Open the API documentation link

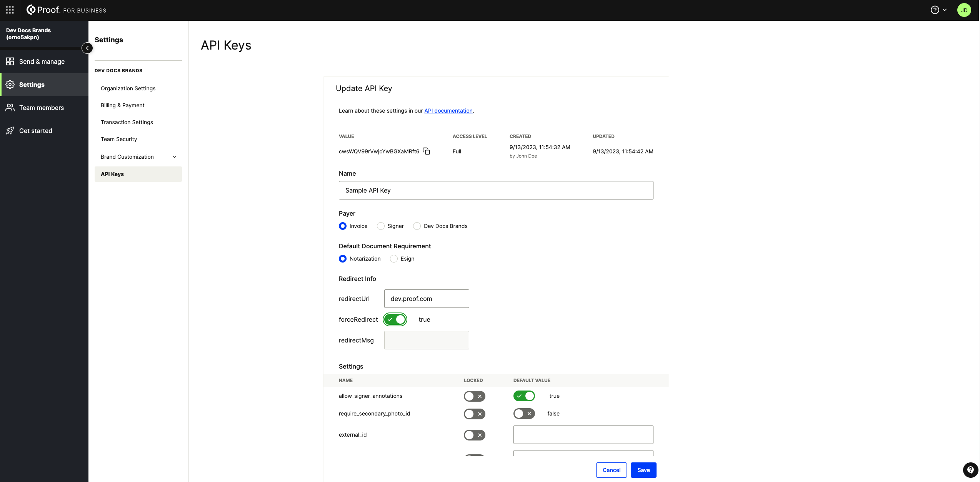pyautogui.click(x=448, y=111)
